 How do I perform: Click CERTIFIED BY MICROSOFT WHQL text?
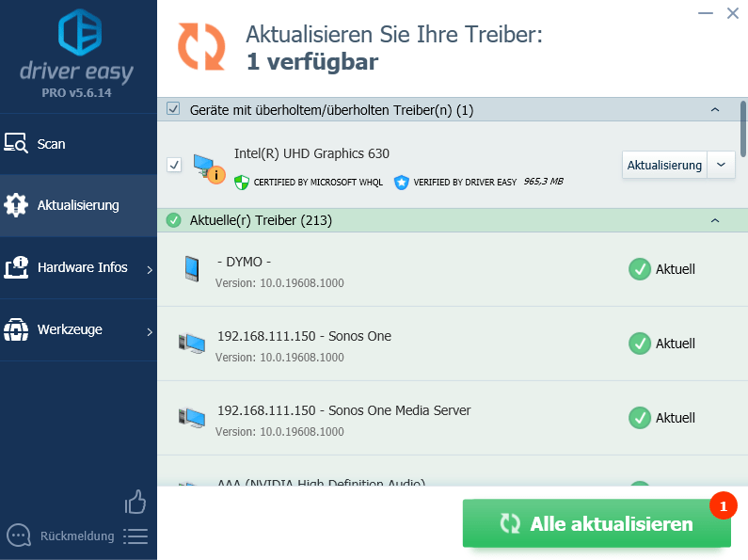pos(318,183)
